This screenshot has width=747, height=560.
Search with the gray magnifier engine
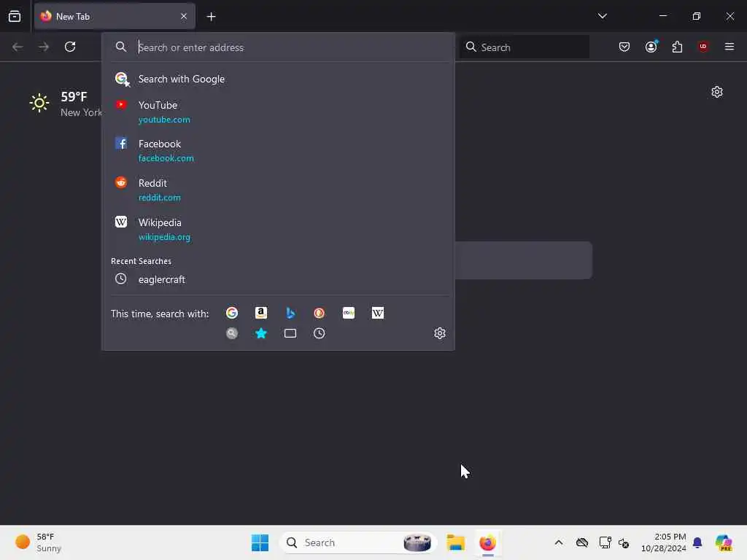(232, 333)
